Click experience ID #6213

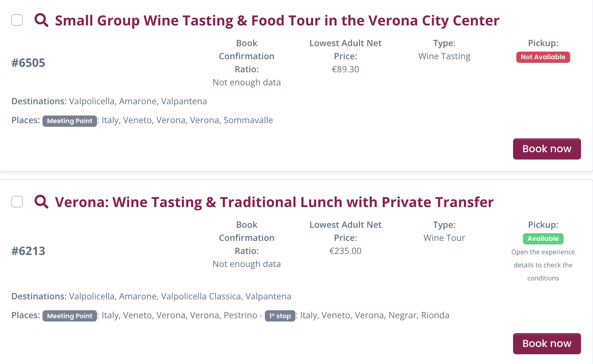pos(28,251)
